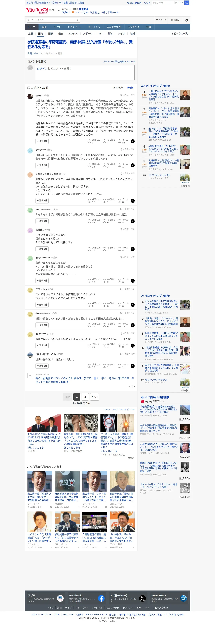Click なるほど icon on 高清水's comment

pos(105,249)
